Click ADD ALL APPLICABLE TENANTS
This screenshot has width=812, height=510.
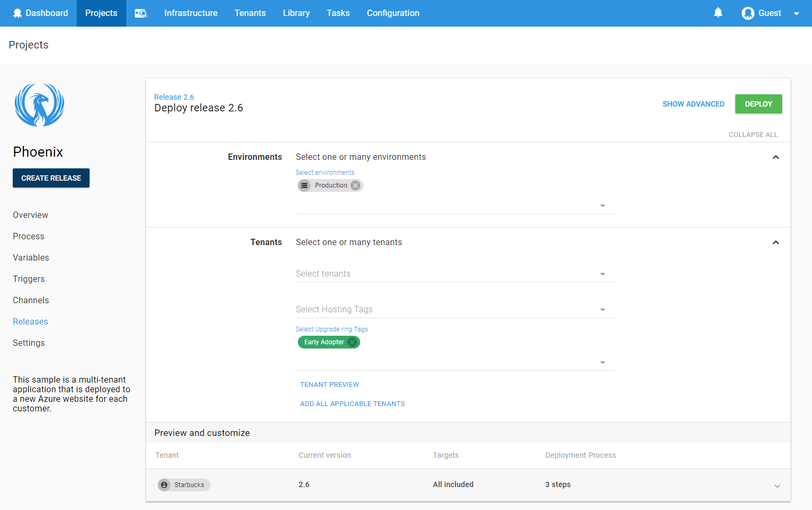pos(352,403)
